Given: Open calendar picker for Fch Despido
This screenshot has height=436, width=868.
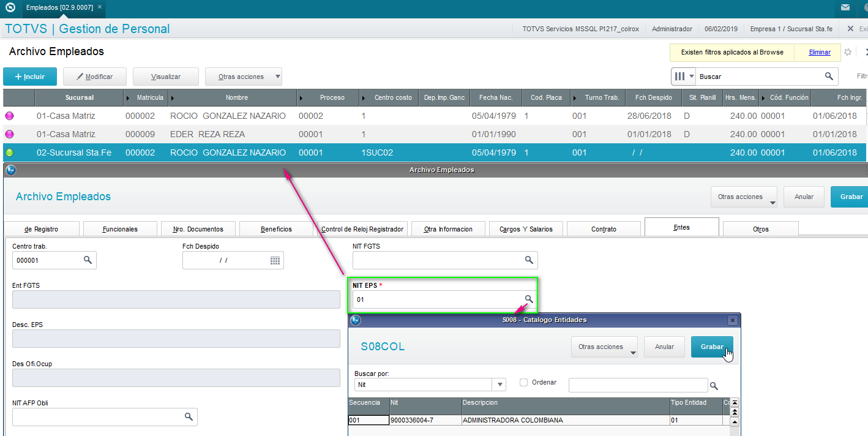Looking at the screenshot, I should point(275,260).
